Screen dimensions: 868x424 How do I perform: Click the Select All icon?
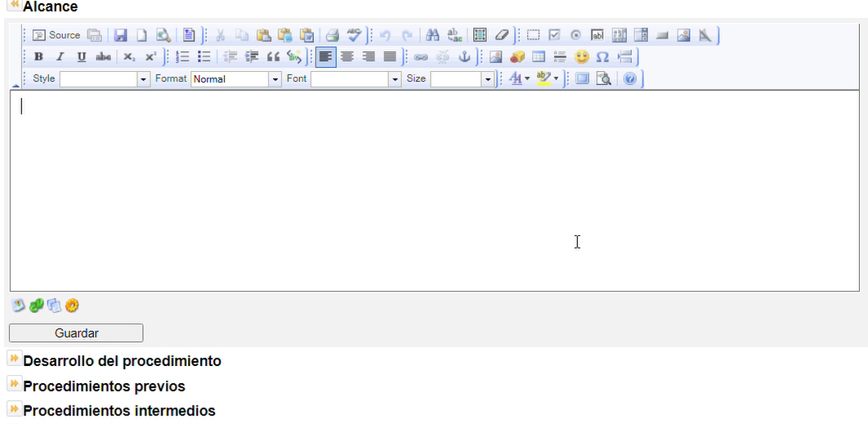coord(480,35)
